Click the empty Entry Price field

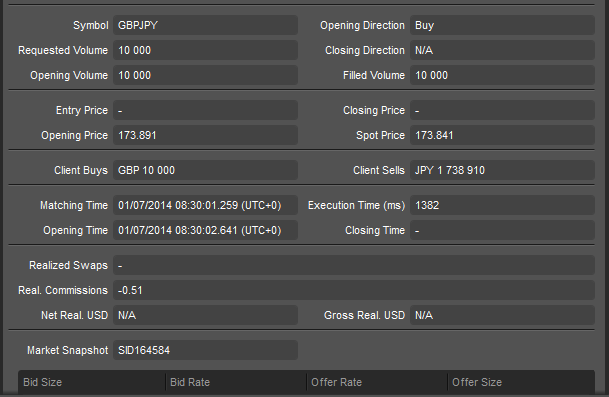[x=205, y=110]
